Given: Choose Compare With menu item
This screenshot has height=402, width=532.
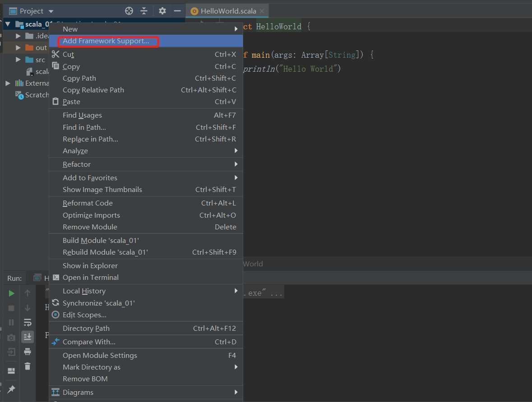Looking at the screenshot, I should pos(146,342).
